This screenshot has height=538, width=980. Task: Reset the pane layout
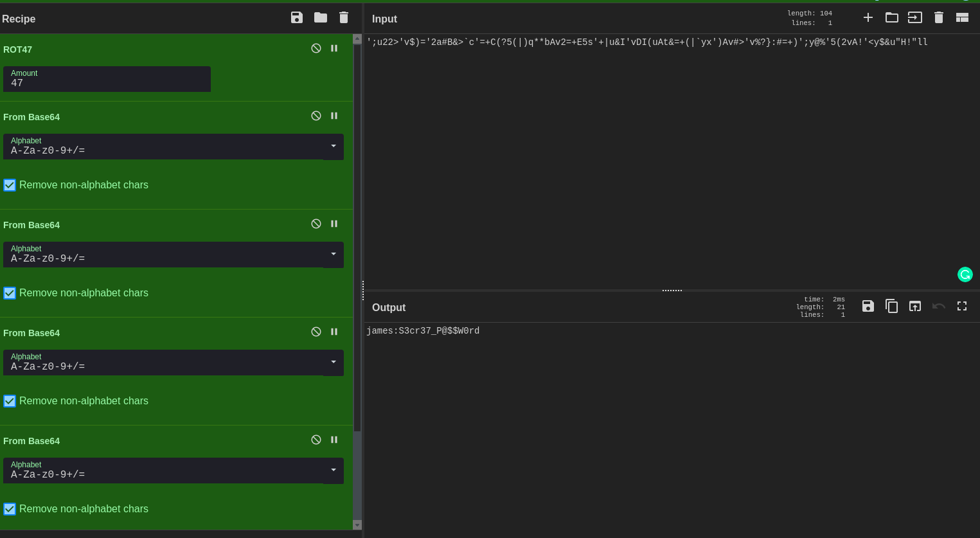pos(962,17)
